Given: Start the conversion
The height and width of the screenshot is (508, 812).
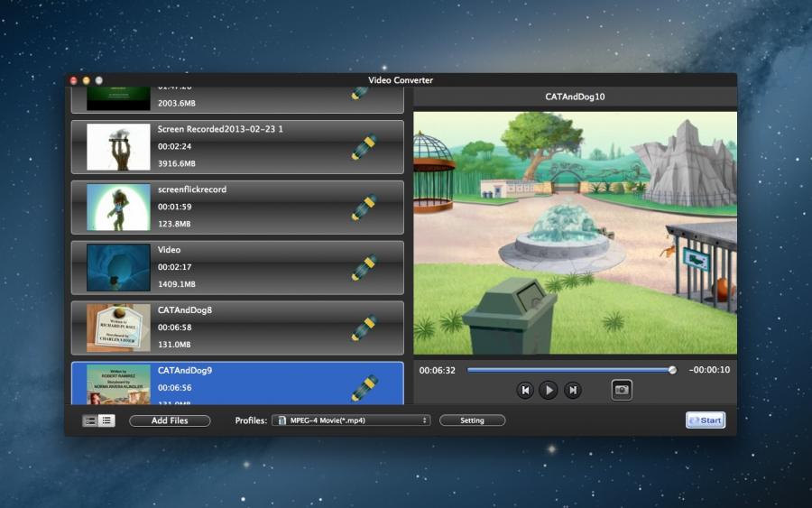Looking at the screenshot, I should click(x=706, y=420).
